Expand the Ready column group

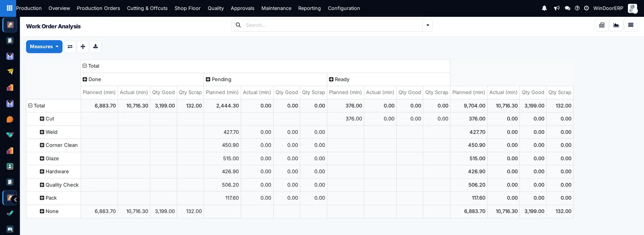tap(339, 80)
